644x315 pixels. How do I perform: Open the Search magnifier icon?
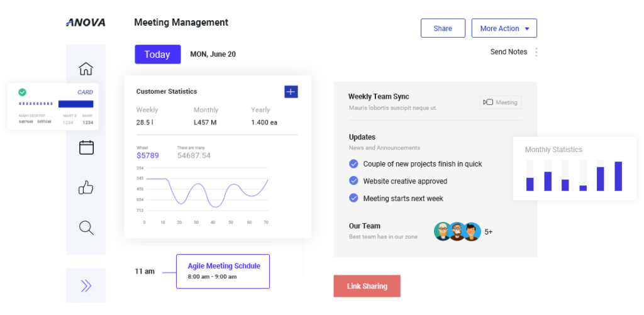(x=86, y=228)
